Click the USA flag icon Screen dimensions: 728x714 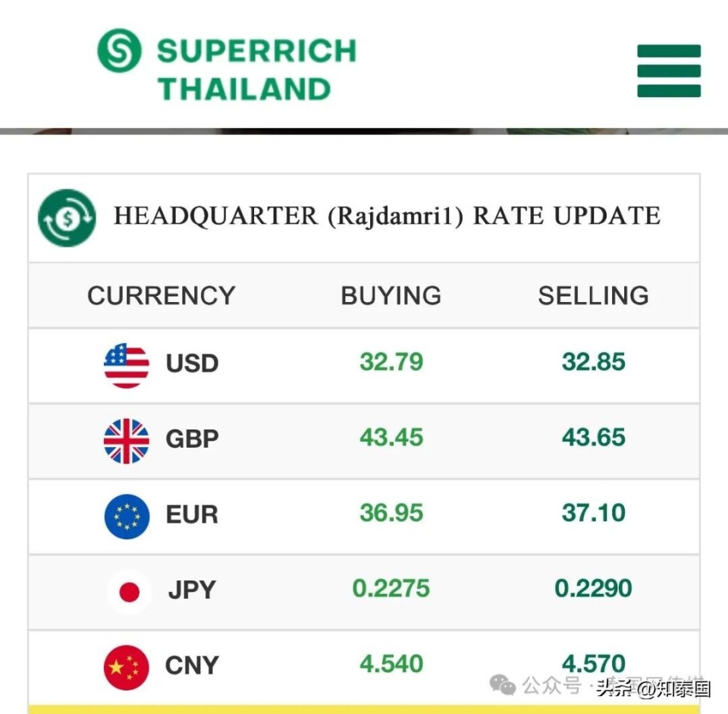pos(126,365)
